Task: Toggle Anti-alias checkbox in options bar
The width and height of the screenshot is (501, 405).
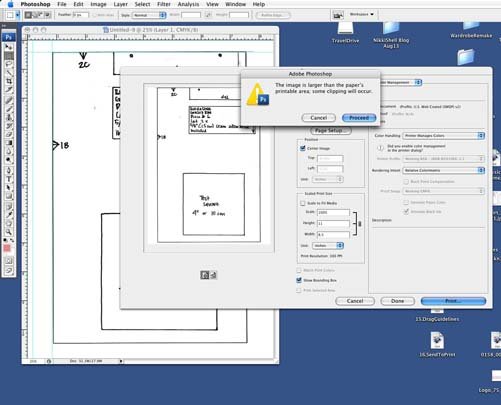Action: pyautogui.click(x=95, y=15)
